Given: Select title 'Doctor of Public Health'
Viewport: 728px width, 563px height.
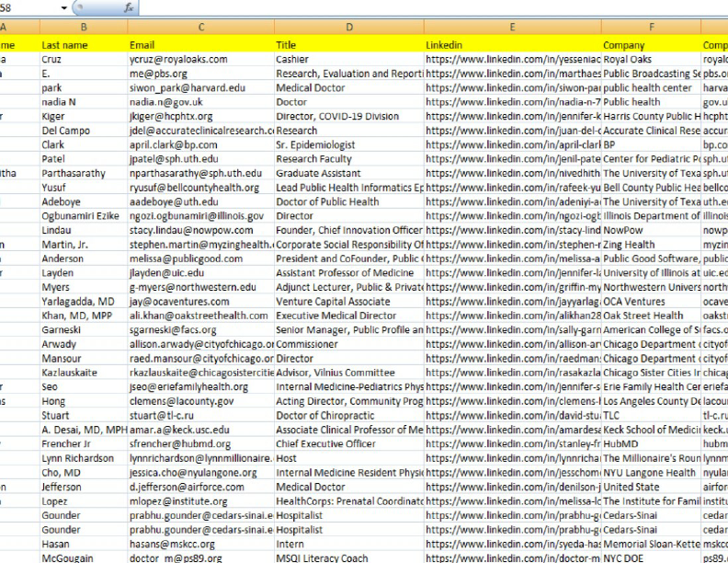Looking at the screenshot, I should pyautogui.click(x=349, y=202).
